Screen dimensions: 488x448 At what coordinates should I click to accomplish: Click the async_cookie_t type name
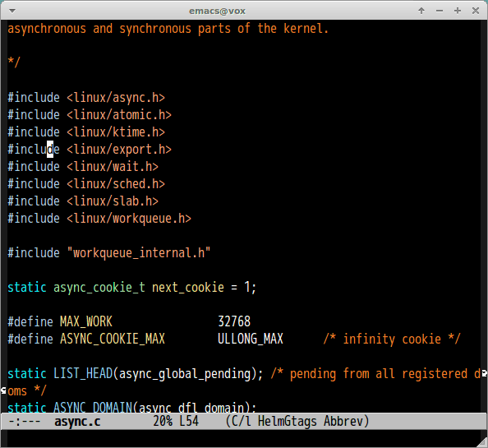[99, 288]
